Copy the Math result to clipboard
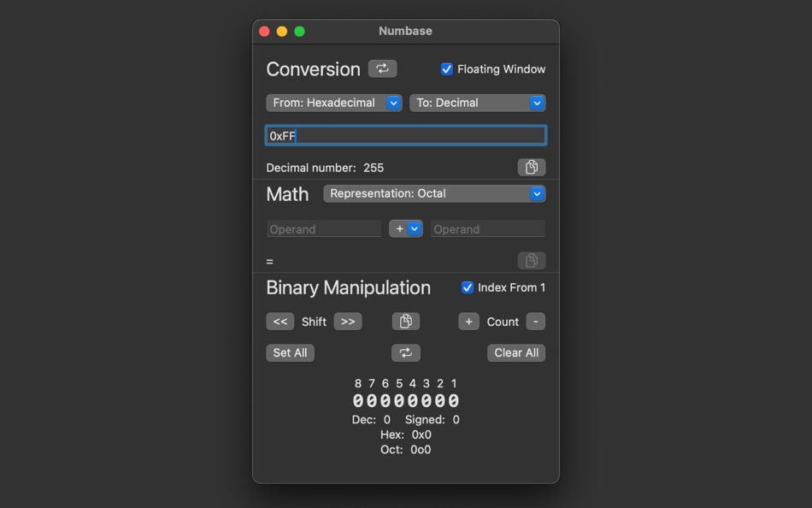The image size is (812, 508). tap(532, 260)
